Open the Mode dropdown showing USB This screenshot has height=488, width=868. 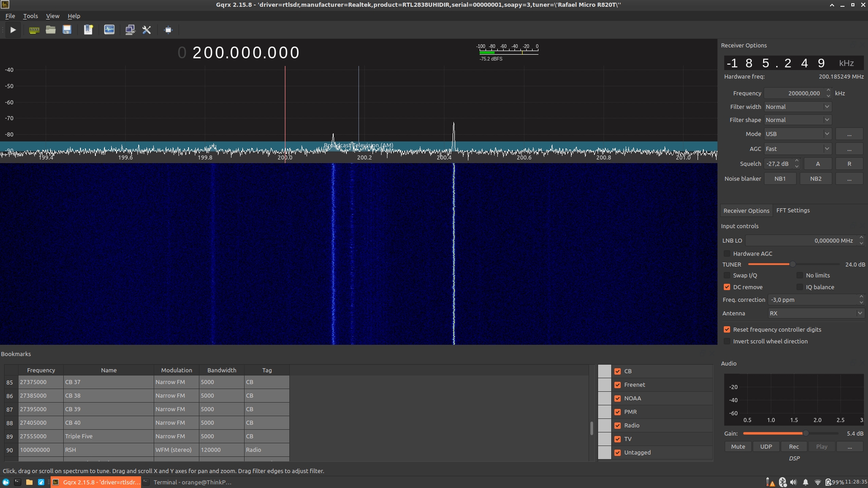pos(798,134)
